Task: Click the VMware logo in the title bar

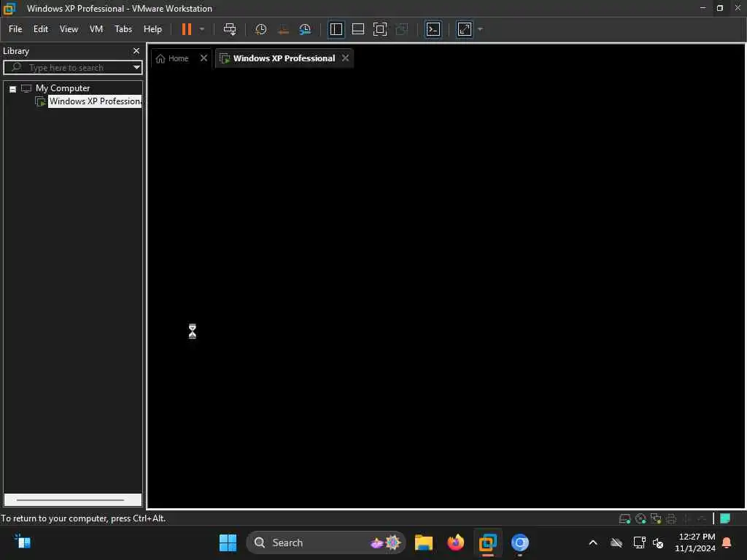Action: 9,9
